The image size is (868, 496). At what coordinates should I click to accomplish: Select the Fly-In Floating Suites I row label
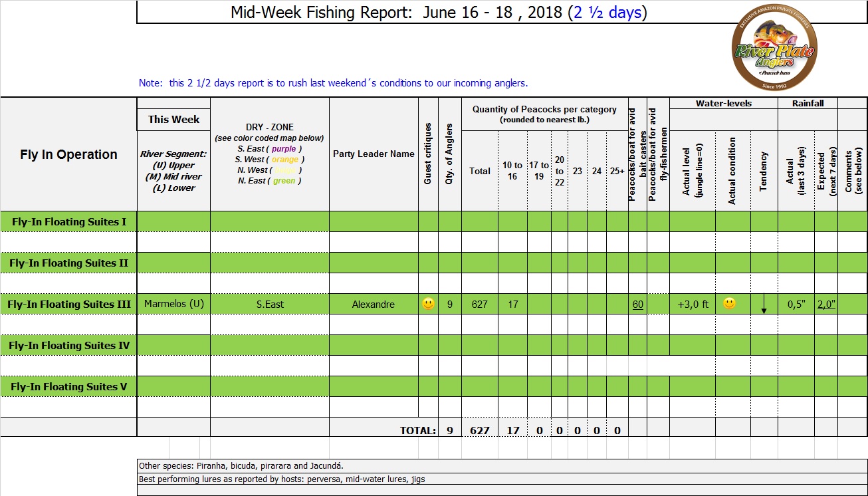click(69, 221)
